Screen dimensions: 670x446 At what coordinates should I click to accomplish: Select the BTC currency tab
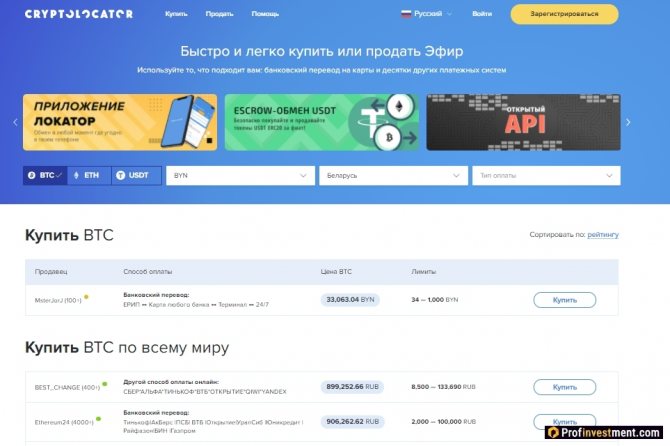pyautogui.click(x=45, y=175)
